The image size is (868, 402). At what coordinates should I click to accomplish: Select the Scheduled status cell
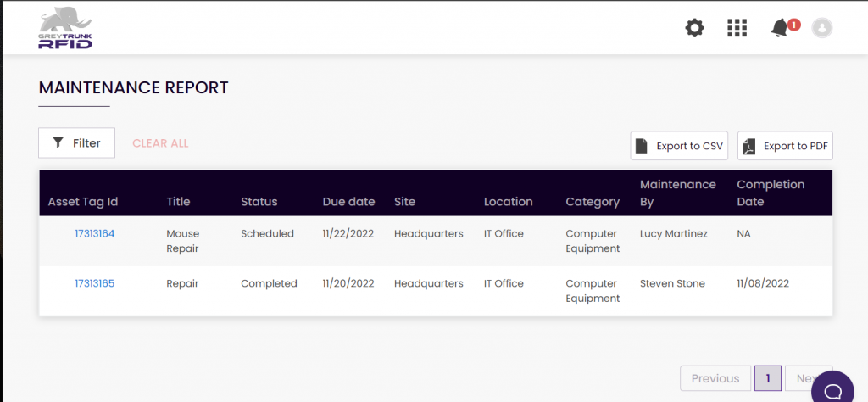pos(267,234)
